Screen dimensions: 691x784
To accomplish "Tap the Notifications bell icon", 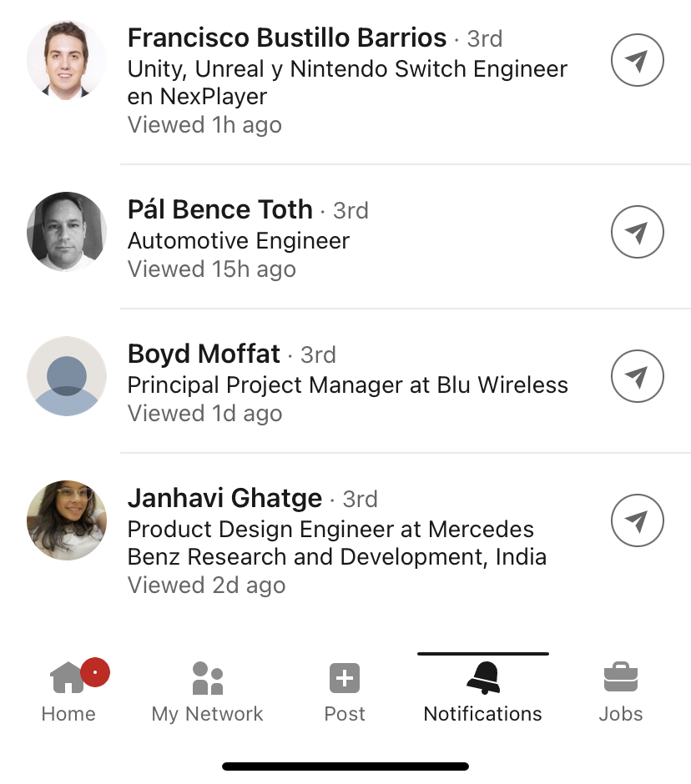I will (x=483, y=679).
